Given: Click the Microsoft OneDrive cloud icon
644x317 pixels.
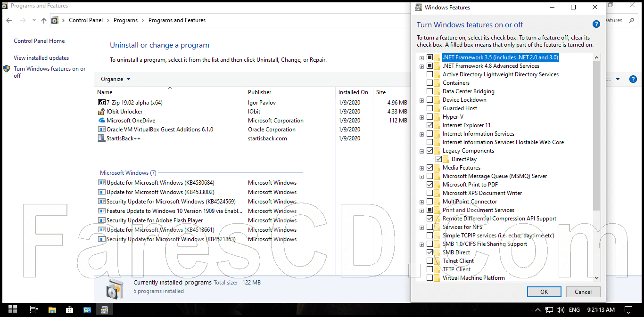Looking at the screenshot, I should tap(101, 121).
